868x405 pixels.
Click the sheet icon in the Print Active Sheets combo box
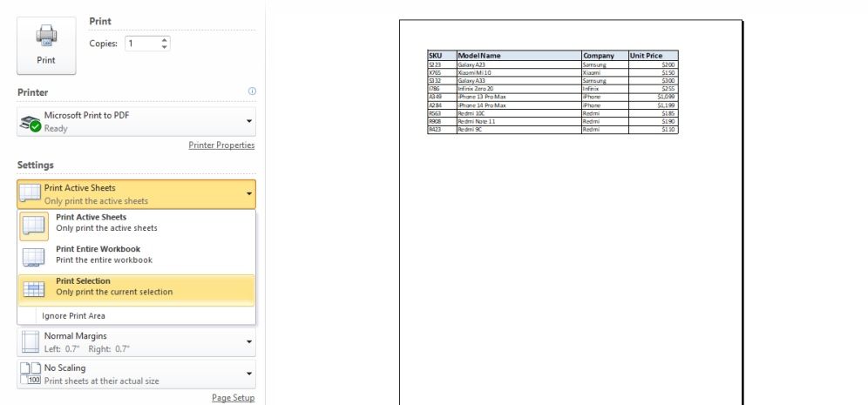coord(31,193)
